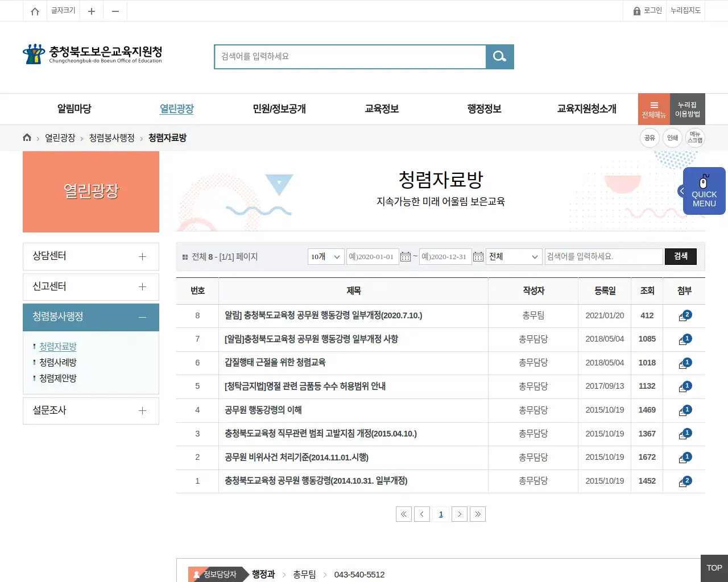Open the 청렴제안방 sidebar link

pyautogui.click(x=58, y=379)
